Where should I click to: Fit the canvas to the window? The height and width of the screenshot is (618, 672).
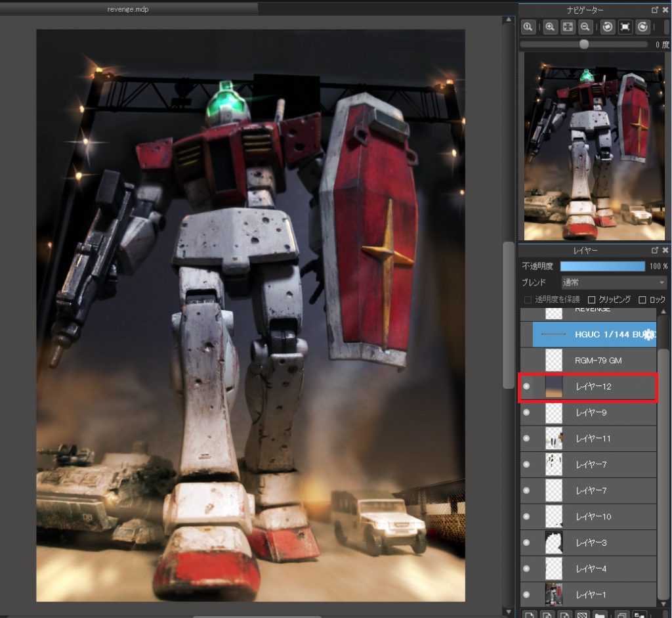[568, 27]
